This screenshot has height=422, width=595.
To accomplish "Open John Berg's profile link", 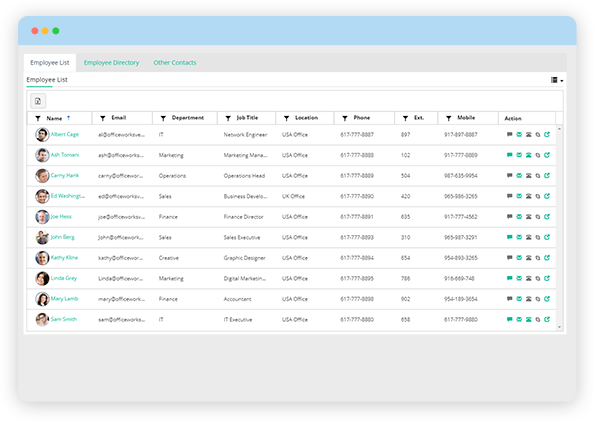I will pos(63,237).
